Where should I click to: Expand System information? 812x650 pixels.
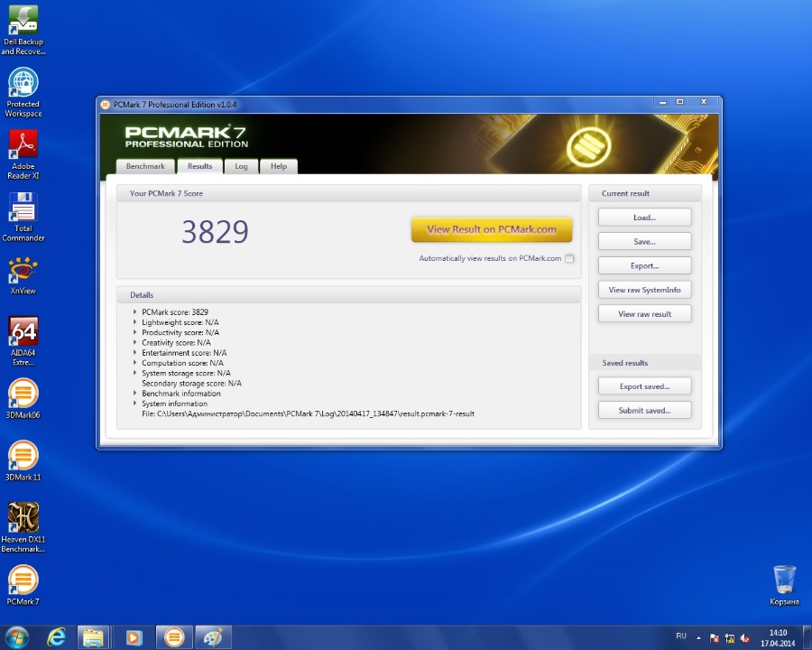(134, 404)
